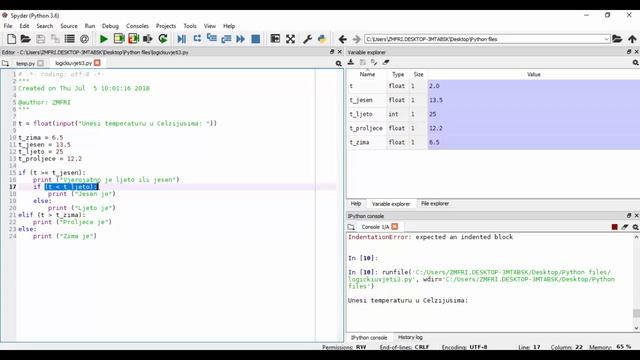640x360 pixels.
Task: Open the Source menu
Action: [69, 26]
